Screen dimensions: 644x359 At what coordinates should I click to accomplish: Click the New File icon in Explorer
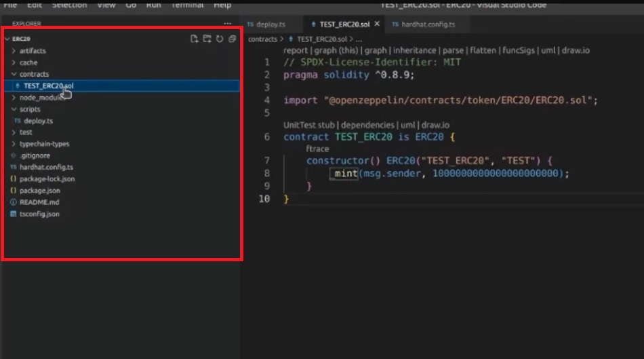(x=195, y=39)
